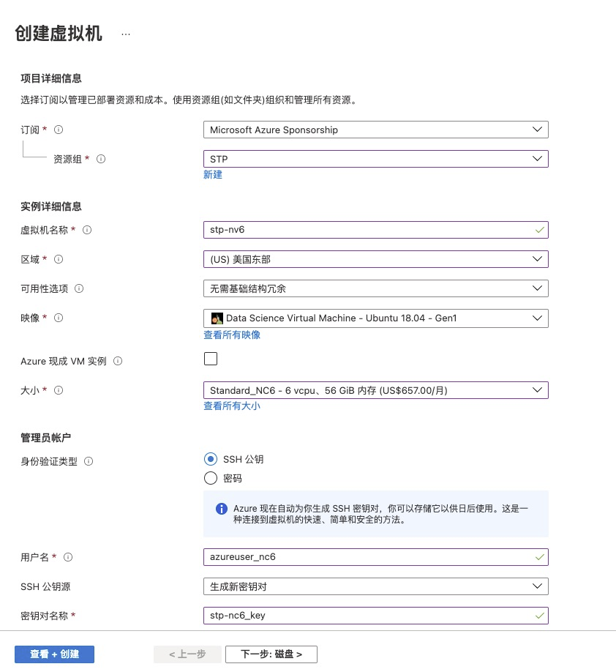Open the 区域 dropdown showing 美国东部
Image resolution: width=616 pixels, height=672 pixels.
376,259
